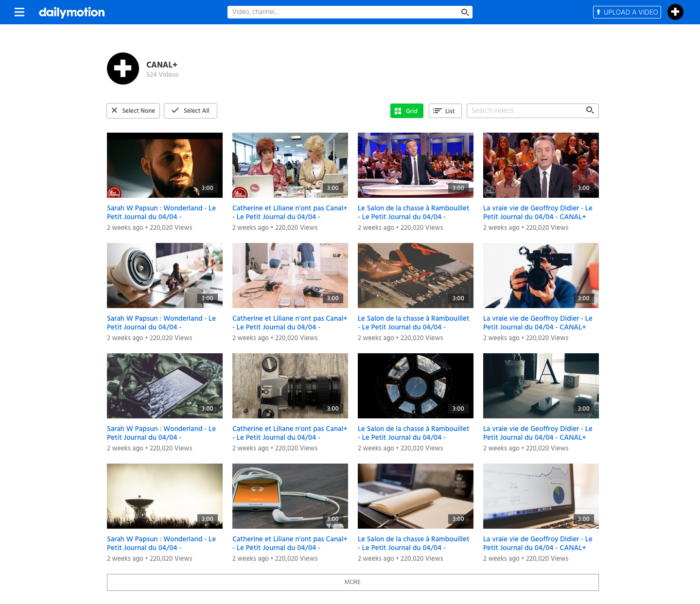Open the hamburger menu icon

(x=19, y=12)
